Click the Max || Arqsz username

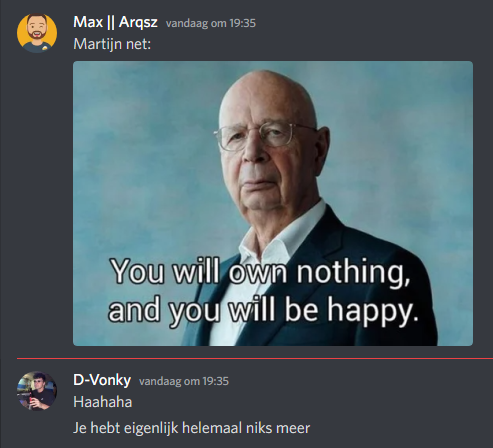click(x=115, y=23)
